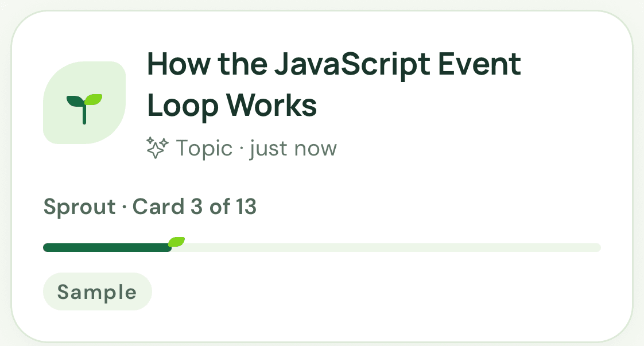Click "Card 3 of 13" counter text
644x346 pixels.
[195, 206]
